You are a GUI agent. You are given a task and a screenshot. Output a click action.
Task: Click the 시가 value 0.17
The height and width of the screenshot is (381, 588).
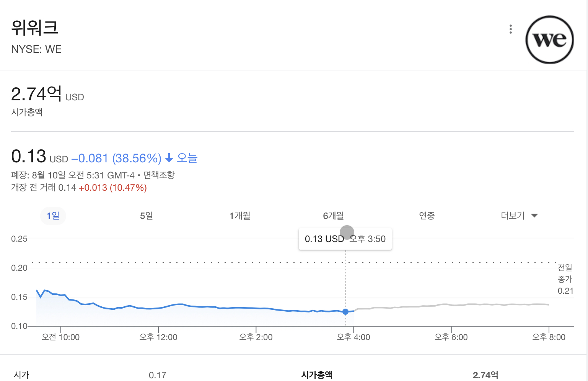pos(158,375)
